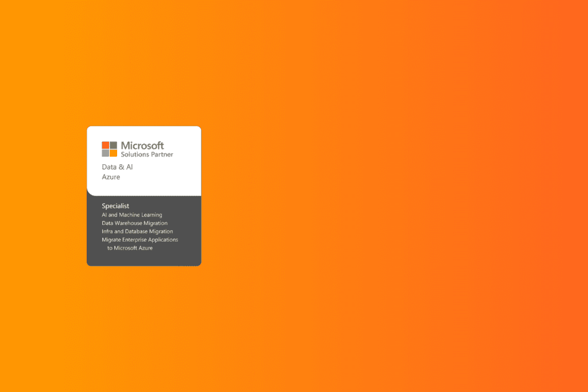The image size is (588, 392).
Task: Click the light gray square in the logo grid
Action: [x=106, y=153]
